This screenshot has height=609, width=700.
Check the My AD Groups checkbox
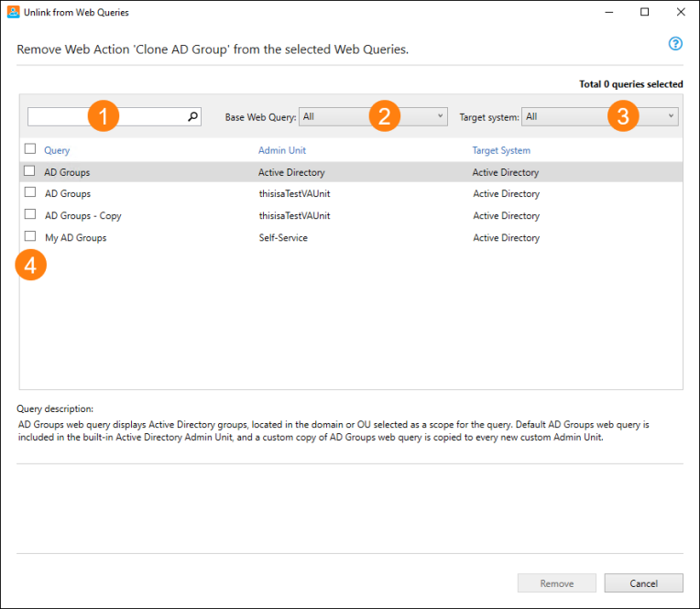pyautogui.click(x=30, y=236)
